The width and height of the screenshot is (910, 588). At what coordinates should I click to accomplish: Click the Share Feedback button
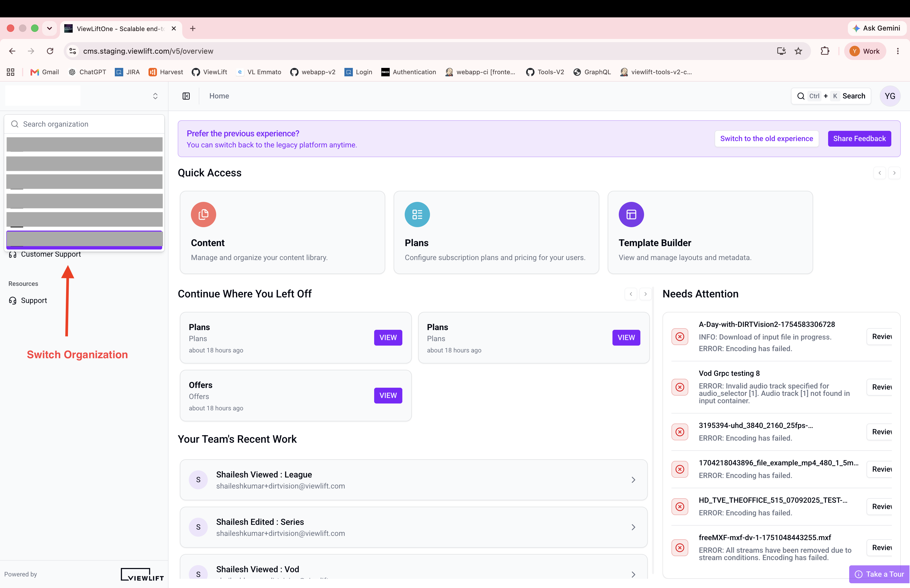[x=859, y=139]
